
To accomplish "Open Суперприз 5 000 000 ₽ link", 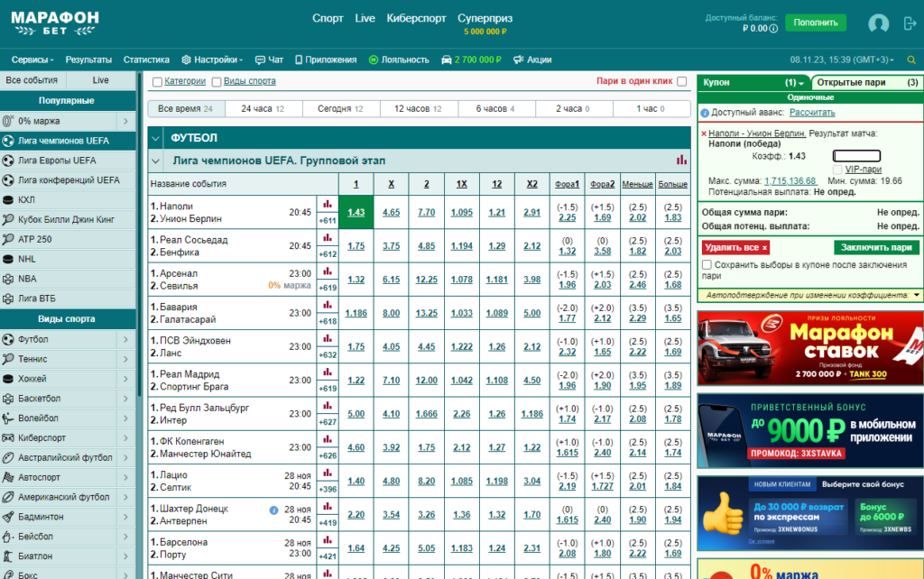I will click(485, 24).
